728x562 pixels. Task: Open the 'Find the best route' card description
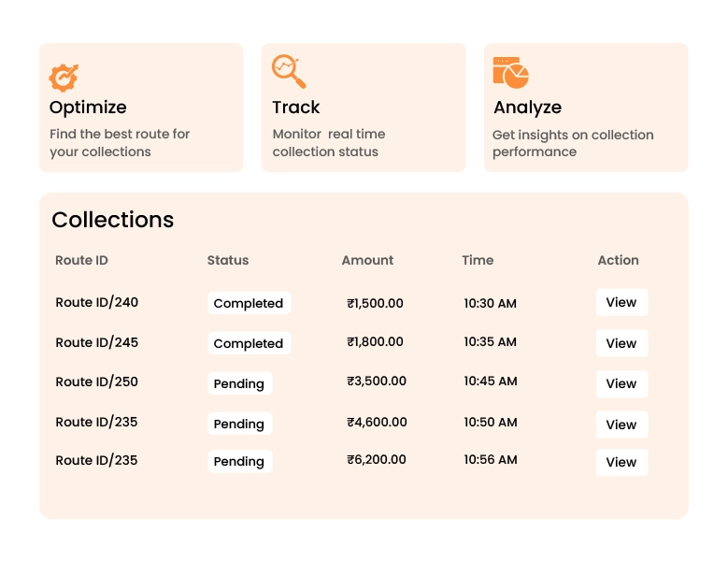pyautogui.click(x=120, y=143)
